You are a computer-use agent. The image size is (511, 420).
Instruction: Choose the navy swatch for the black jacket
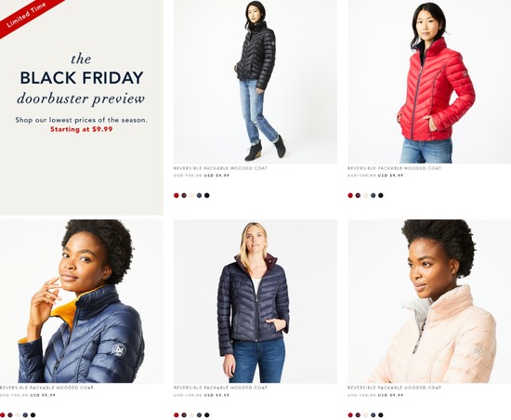point(199,195)
